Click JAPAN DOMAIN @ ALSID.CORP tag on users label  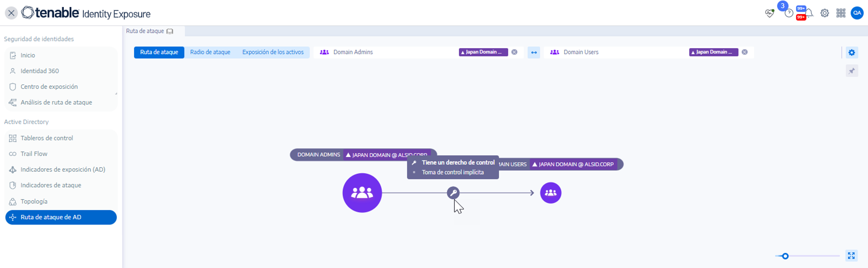(x=573, y=165)
